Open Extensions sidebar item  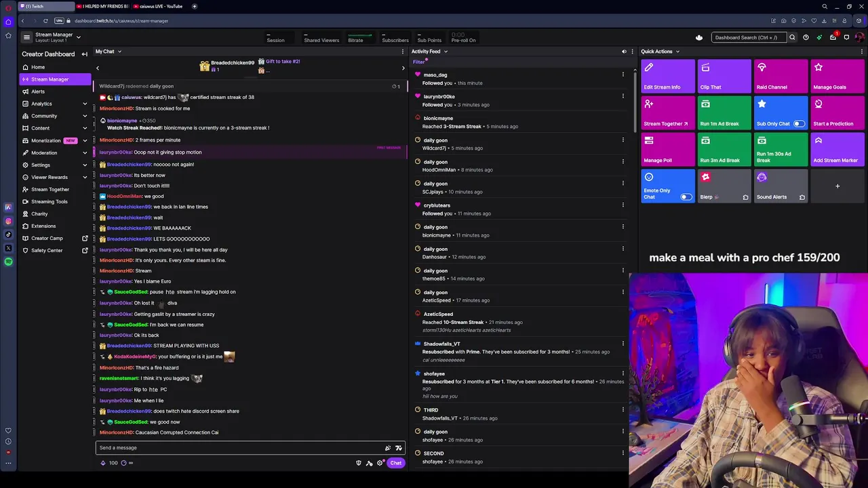coord(55,226)
